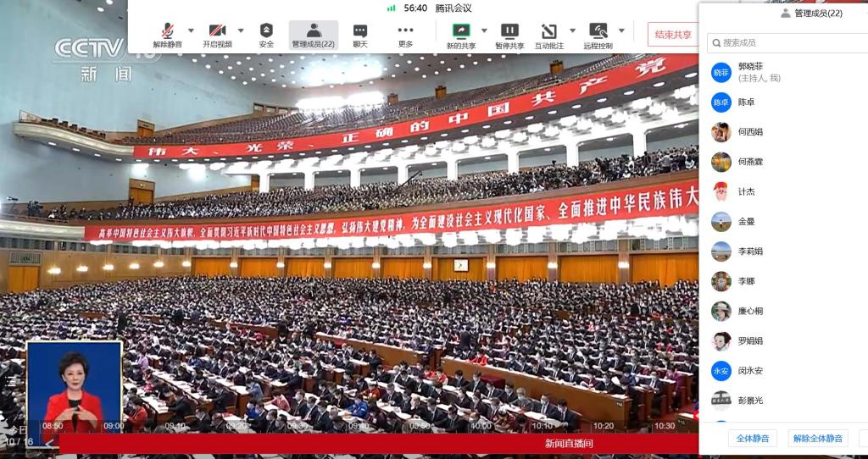Screen dimensions: 868x459
Task: Expand the dropdown arrow next to 新的共享
Action: click(484, 30)
